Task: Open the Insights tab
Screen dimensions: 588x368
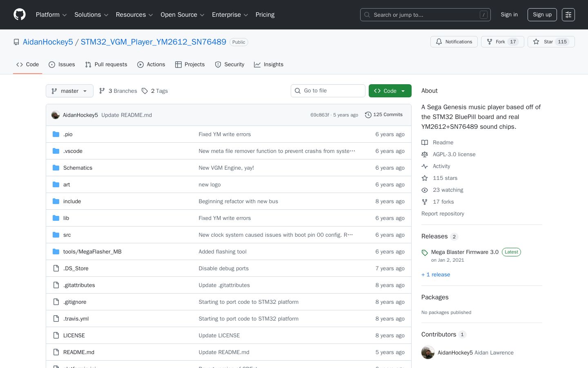Action: pyautogui.click(x=269, y=65)
